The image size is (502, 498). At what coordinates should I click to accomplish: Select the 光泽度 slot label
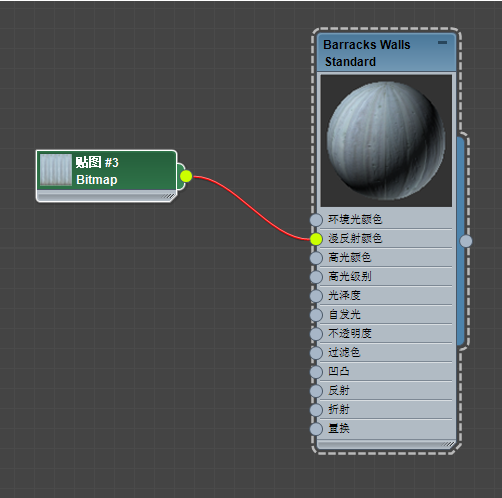(x=344, y=295)
